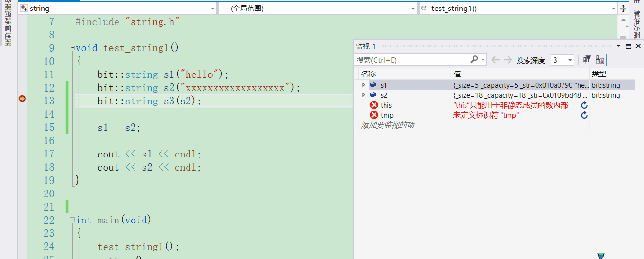
Task: Click the s2 variable cube icon
Action: 373,95
